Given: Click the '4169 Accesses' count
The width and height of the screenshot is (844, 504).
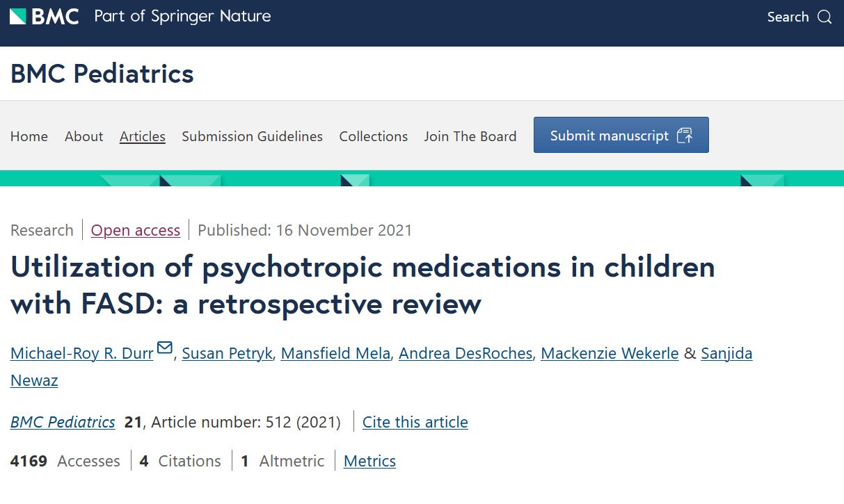Looking at the screenshot, I should 65,461.
